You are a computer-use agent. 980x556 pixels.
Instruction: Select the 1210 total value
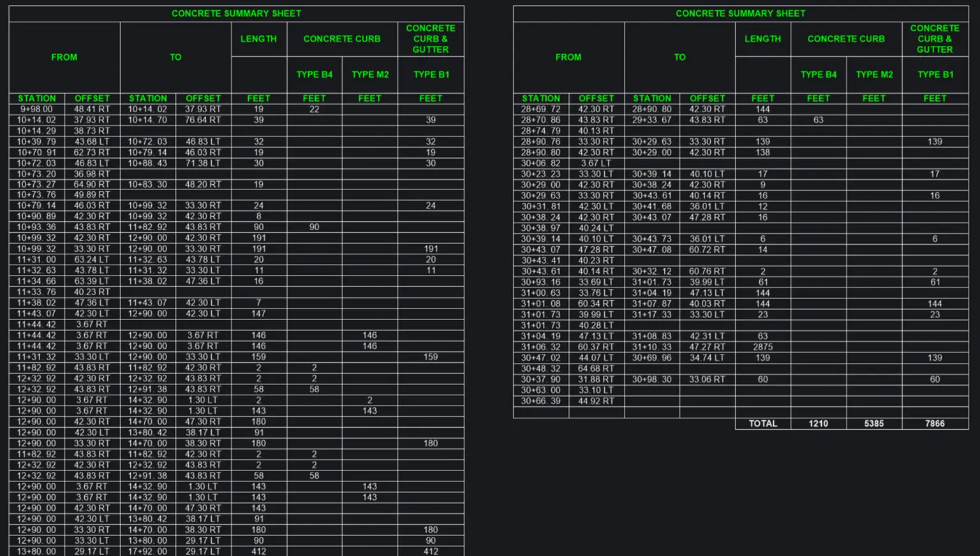(x=818, y=423)
